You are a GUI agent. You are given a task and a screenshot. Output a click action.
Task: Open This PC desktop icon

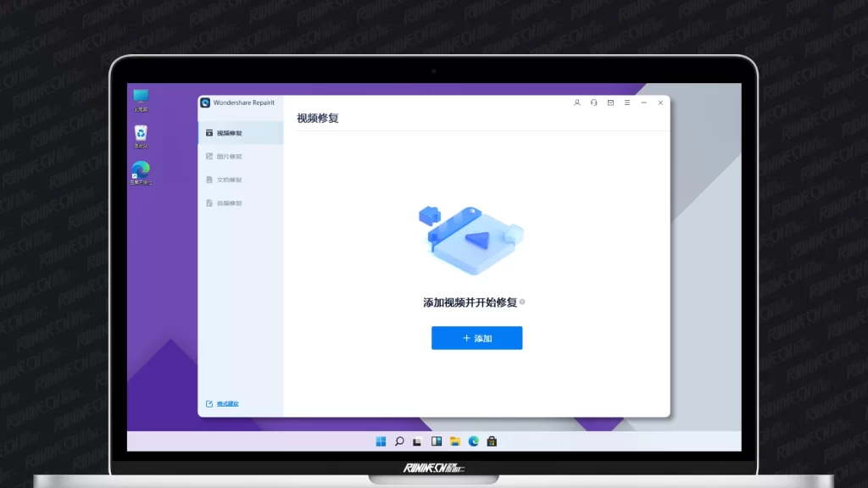tap(141, 99)
